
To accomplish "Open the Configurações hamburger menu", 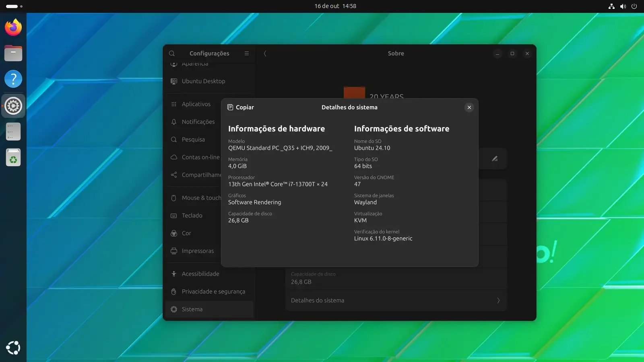I will point(247,53).
